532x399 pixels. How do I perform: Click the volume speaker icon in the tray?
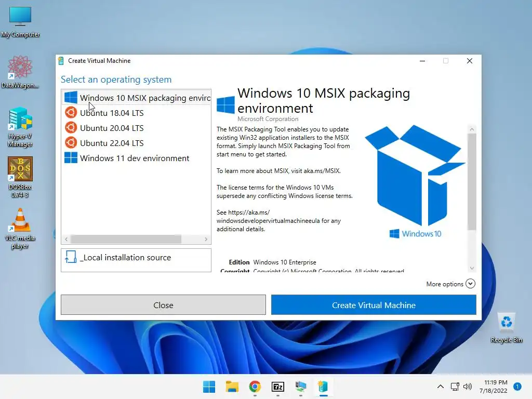[x=468, y=387]
